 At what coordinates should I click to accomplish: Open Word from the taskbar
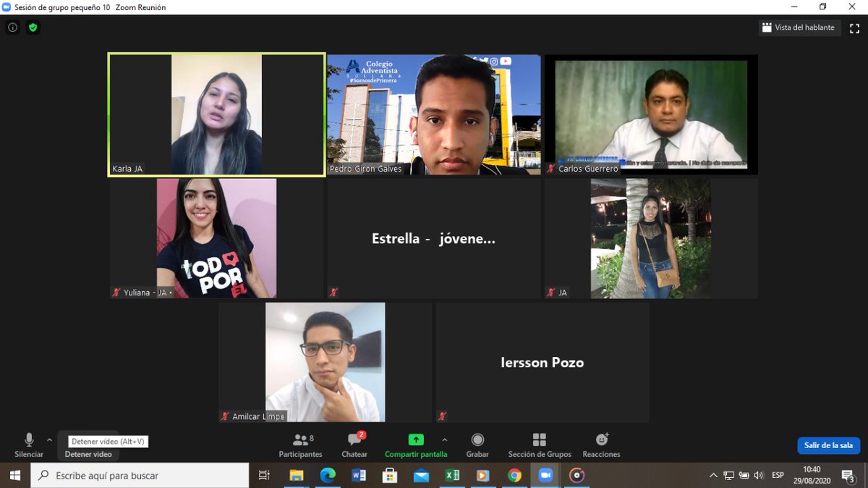359,476
